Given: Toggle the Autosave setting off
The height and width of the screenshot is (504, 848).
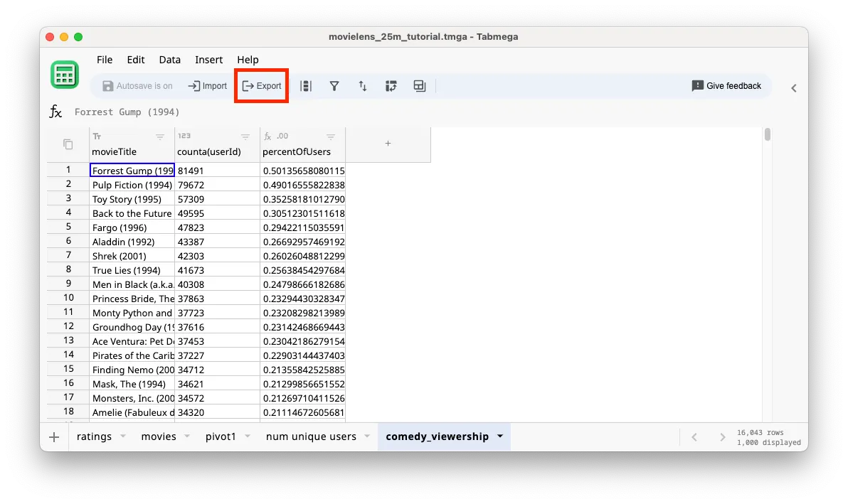Looking at the screenshot, I should (x=137, y=85).
